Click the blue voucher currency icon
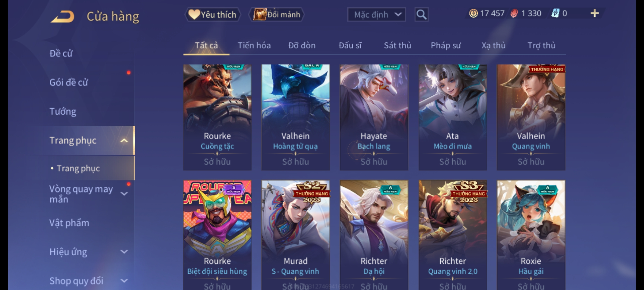Image resolution: width=644 pixels, height=290 pixels. 555,13
